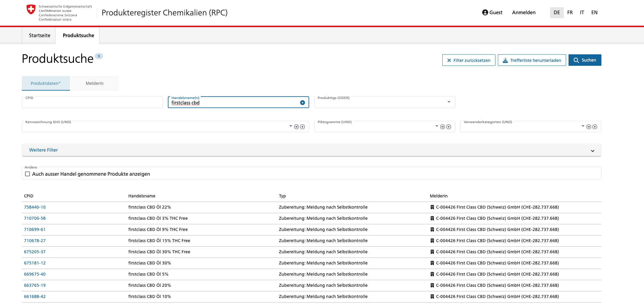Image resolution: width=644 pixels, height=304 pixels.
Task: Open the Produkttyp (ODER) dropdown
Action: [449, 102]
